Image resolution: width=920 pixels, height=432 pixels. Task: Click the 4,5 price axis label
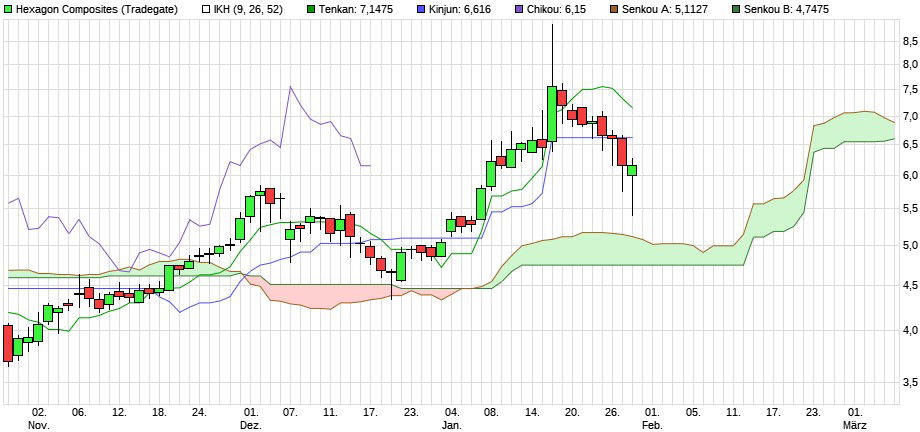pos(911,285)
